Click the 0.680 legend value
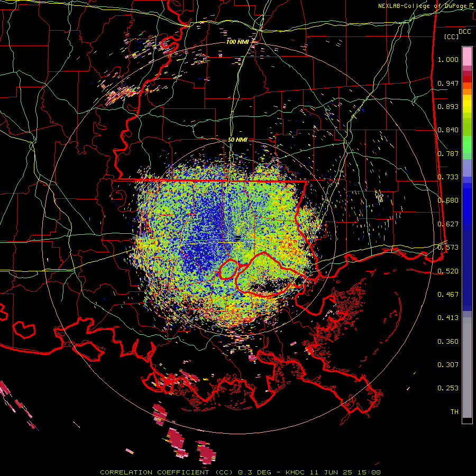The image size is (476, 476). [x=448, y=200]
